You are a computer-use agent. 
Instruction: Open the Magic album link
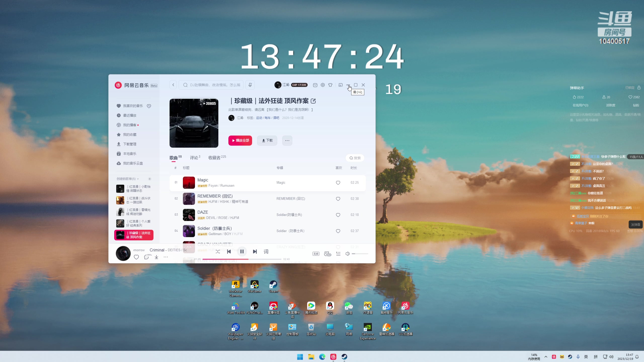tap(281, 183)
